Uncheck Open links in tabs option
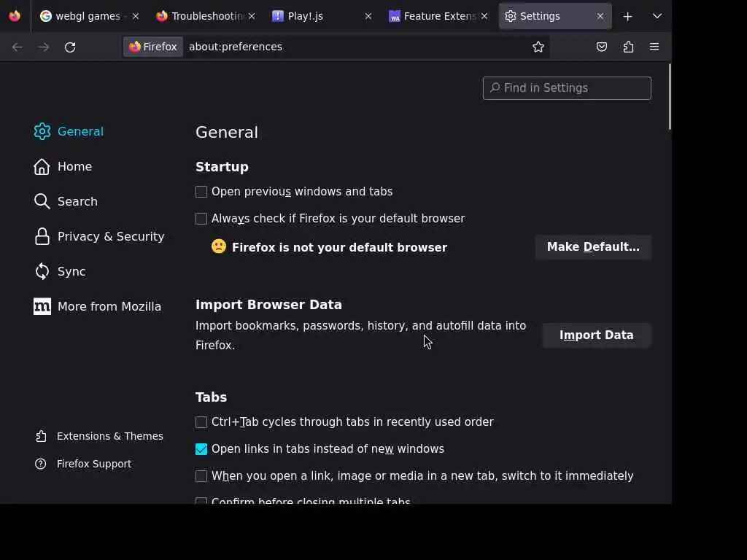Viewport: 747px width, 560px height. [201, 449]
